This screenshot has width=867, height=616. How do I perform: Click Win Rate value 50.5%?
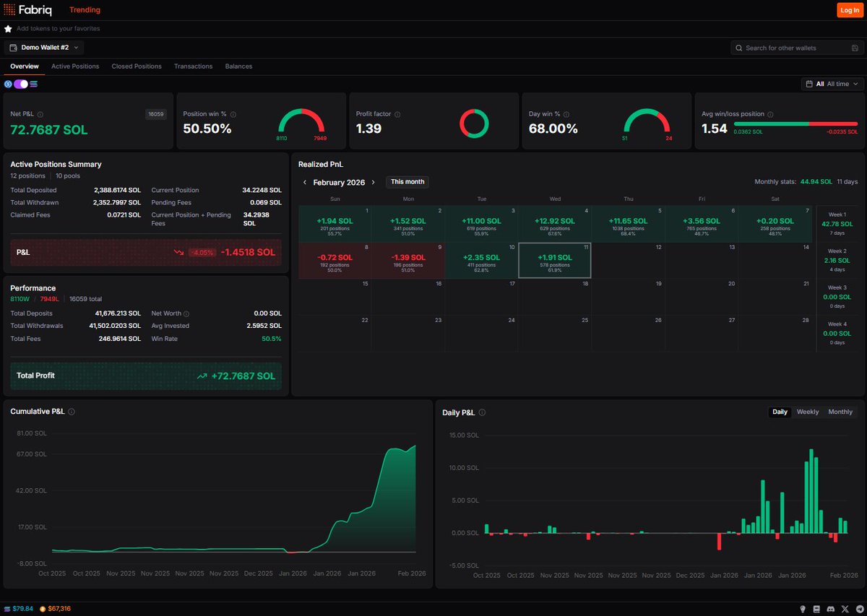click(x=272, y=339)
